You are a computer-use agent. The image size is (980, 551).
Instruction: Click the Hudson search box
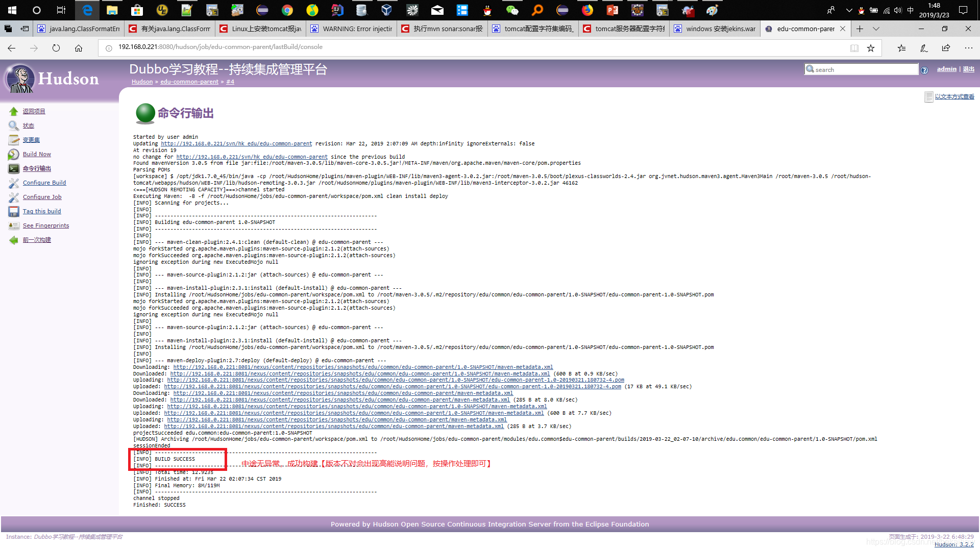click(x=862, y=69)
